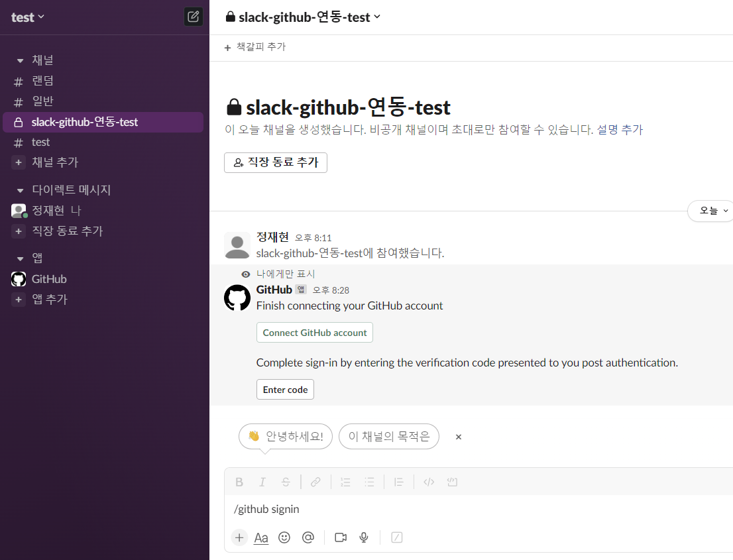Click the slash shortcuts icon
733x560 pixels.
click(x=396, y=537)
